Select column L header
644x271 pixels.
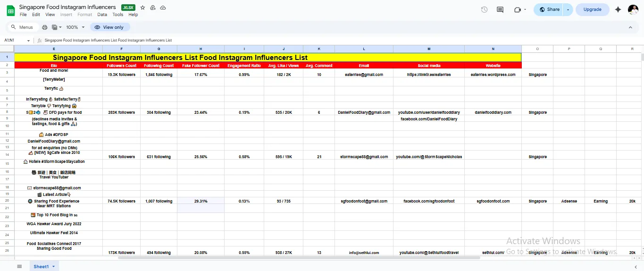[364, 49]
